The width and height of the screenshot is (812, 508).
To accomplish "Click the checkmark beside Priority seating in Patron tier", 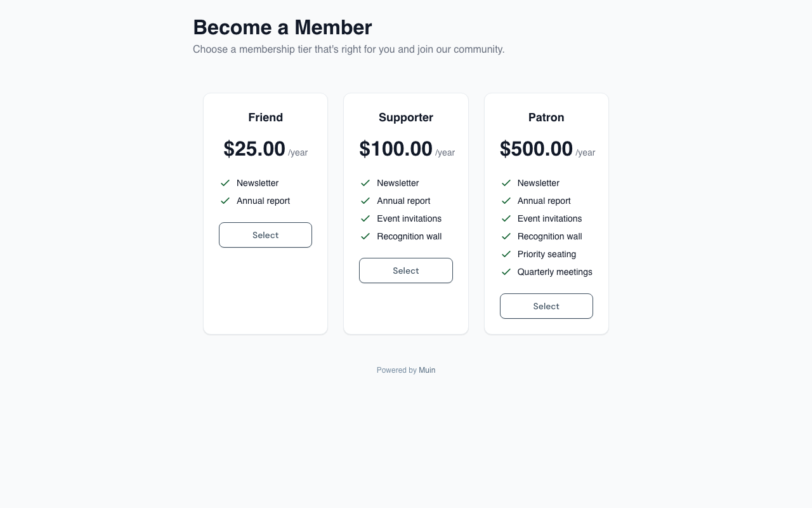I will pos(506,254).
